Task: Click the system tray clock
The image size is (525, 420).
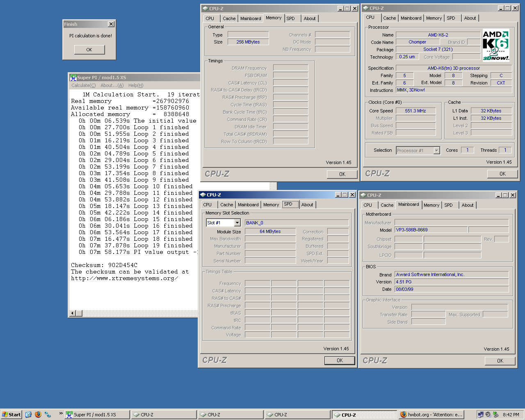Action: click(511, 415)
